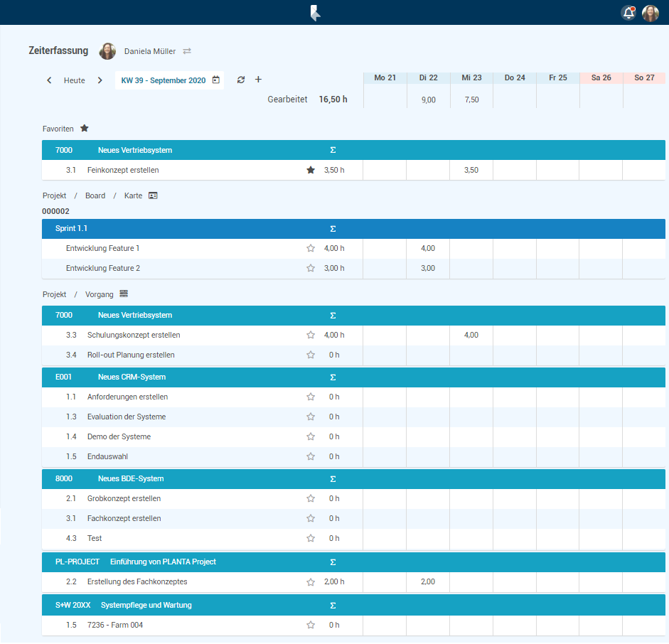
Task: Click the refresh icon beside calendar week
Action: (x=241, y=80)
